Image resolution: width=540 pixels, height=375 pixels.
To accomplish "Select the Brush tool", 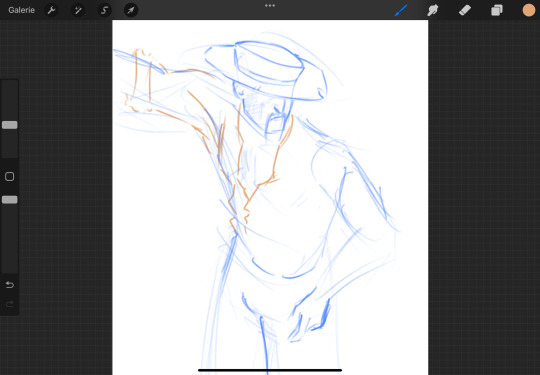I will (401, 10).
